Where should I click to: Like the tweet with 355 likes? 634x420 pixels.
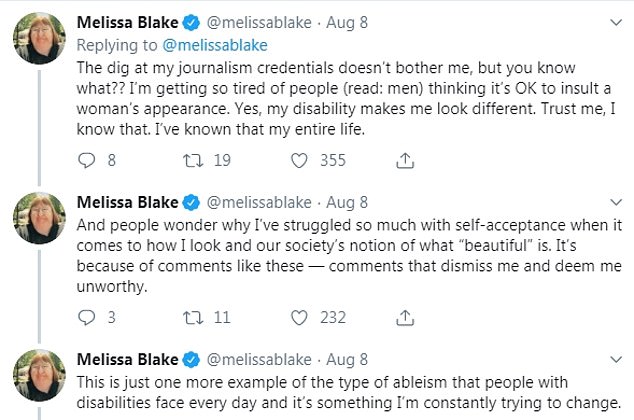298,158
